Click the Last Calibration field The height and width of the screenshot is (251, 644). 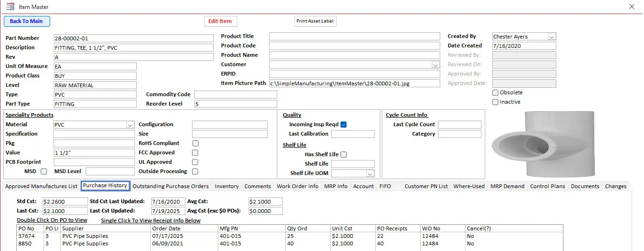[x=353, y=134]
